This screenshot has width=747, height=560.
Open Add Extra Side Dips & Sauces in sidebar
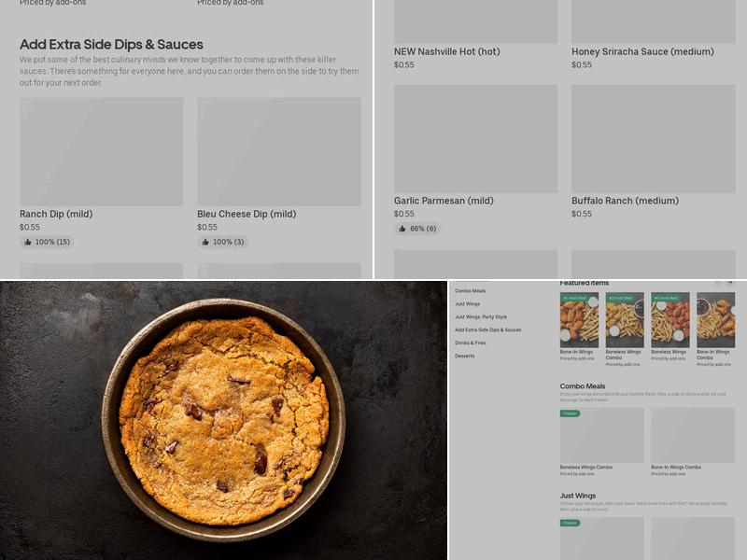(x=488, y=330)
